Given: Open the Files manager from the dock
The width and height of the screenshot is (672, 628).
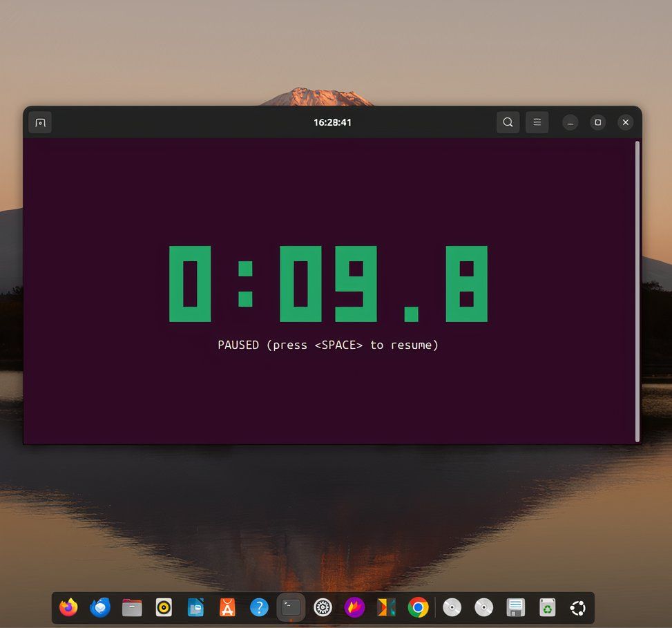Looking at the screenshot, I should point(132,608).
